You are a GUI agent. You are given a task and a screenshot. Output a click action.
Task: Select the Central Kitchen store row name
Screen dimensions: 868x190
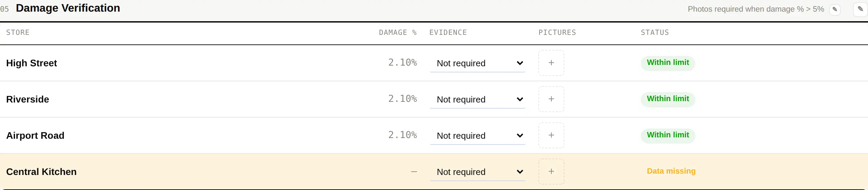click(x=41, y=172)
